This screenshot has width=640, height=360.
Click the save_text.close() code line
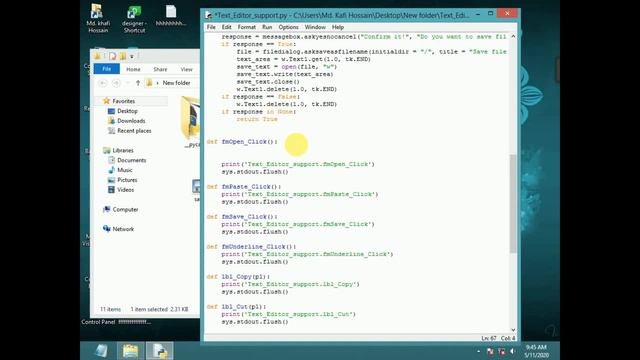coord(268,82)
